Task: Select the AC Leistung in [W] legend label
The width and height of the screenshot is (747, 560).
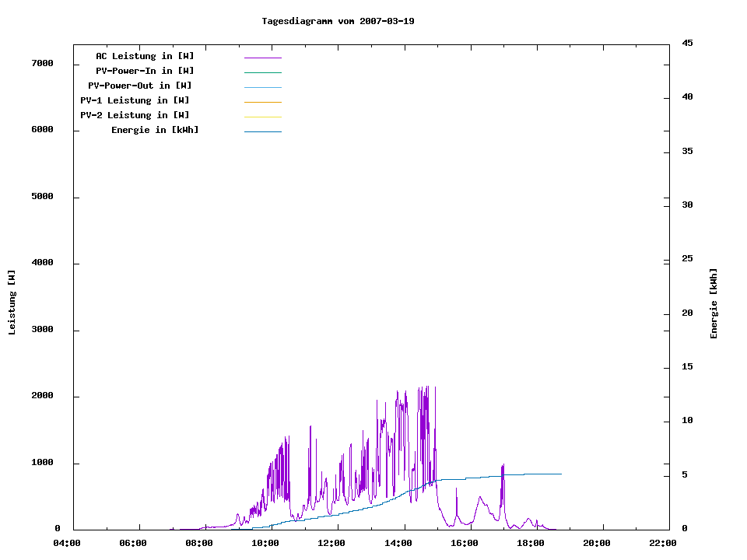Action: pyautogui.click(x=145, y=56)
